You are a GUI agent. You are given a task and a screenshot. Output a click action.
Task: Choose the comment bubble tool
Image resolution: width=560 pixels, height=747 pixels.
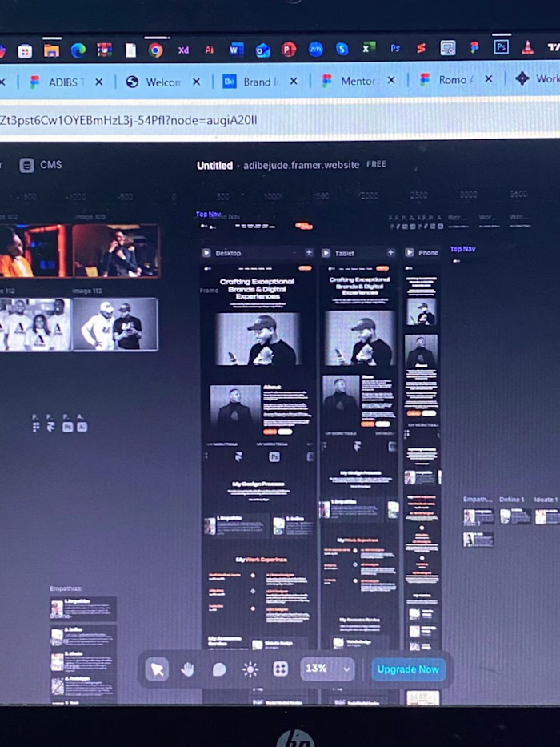(x=219, y=669)
